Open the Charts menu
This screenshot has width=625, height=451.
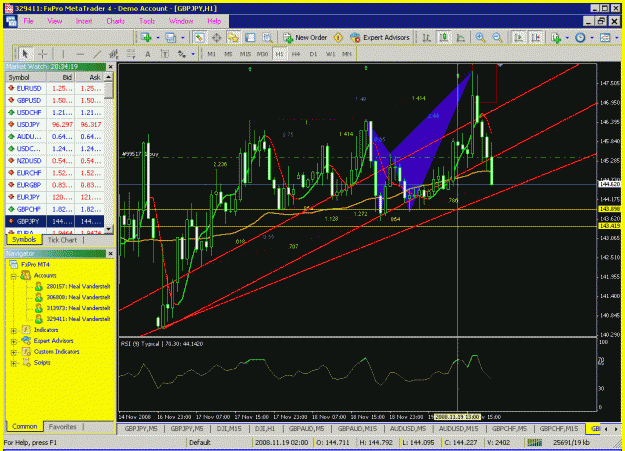point(115,21)
